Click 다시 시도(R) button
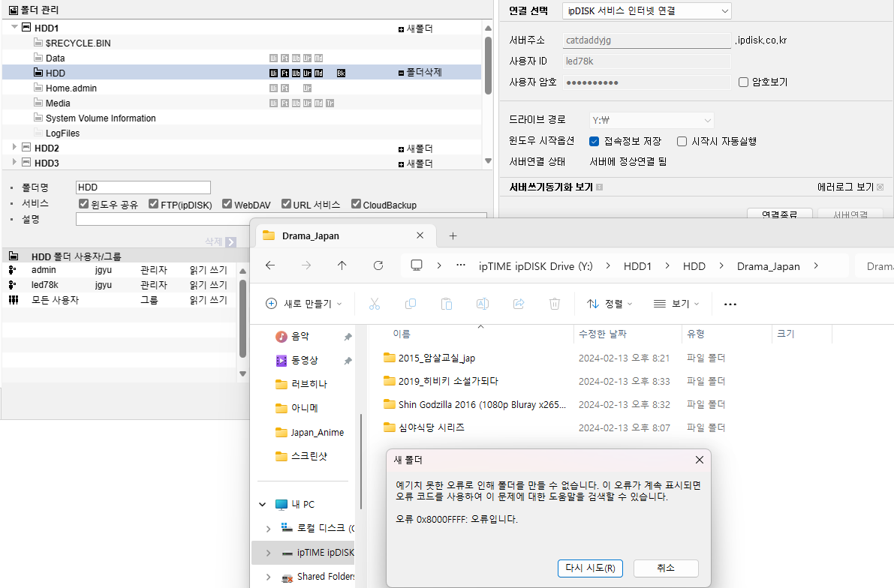This screenshot has height=588, width=894. click(x=590, y=568)
